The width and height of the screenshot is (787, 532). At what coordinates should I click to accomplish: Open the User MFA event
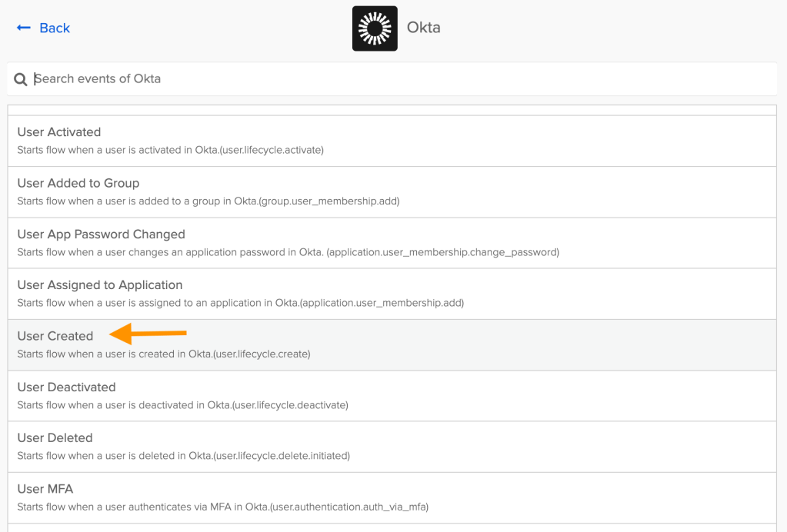pyautogui.click(x=45, y=488)
